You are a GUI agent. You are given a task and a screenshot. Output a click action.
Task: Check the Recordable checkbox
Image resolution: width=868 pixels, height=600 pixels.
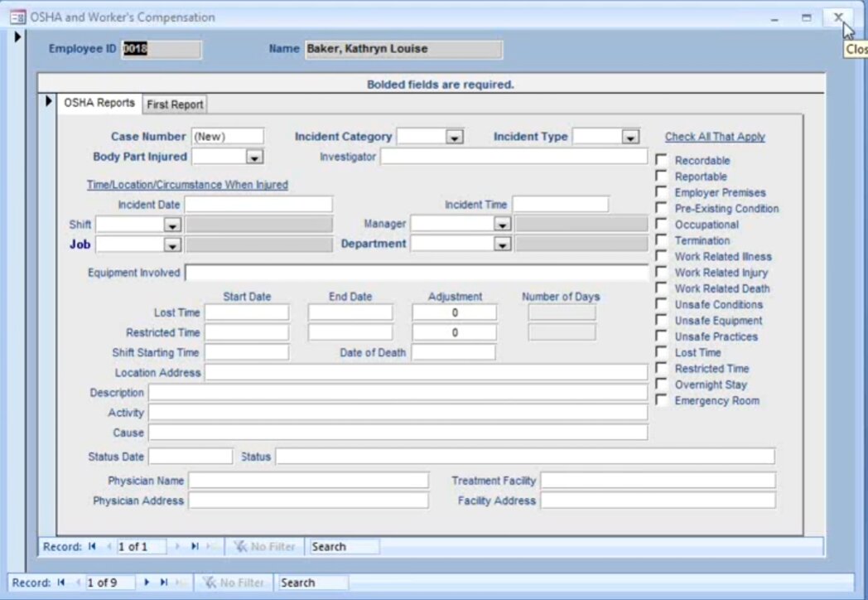661,160
